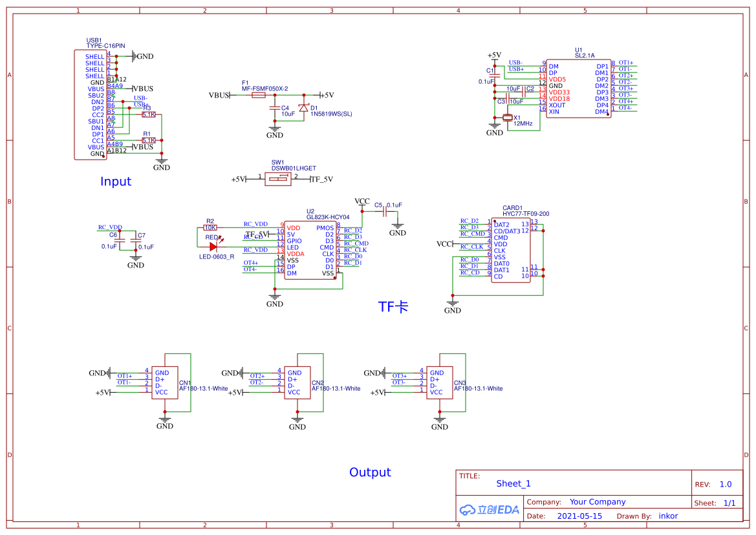Click the red LED symbol near R2

pyautogui.click(x=213, y=246)
